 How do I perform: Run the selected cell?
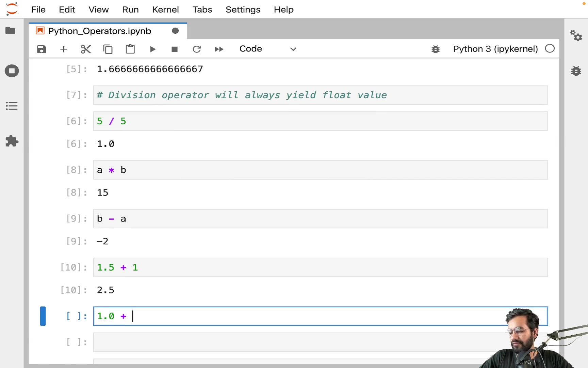point(153,49)
